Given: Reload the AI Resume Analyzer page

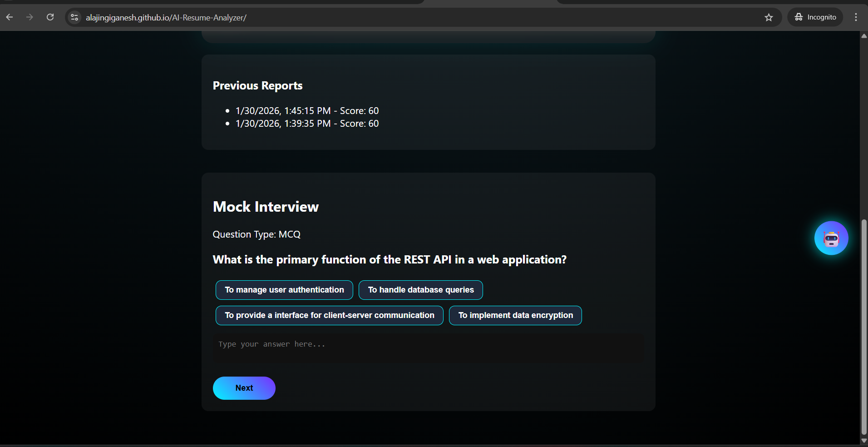Looking at the screenshot, I should coord(50,17).
